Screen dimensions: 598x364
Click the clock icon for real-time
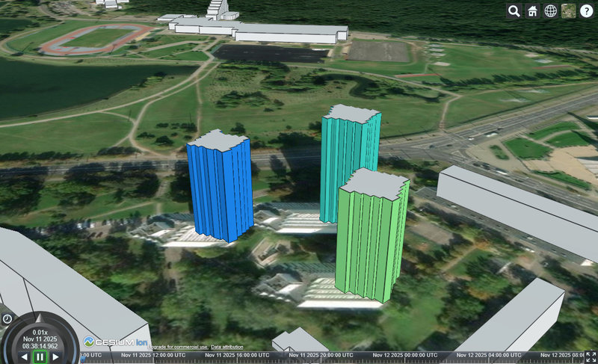(7, 319)
